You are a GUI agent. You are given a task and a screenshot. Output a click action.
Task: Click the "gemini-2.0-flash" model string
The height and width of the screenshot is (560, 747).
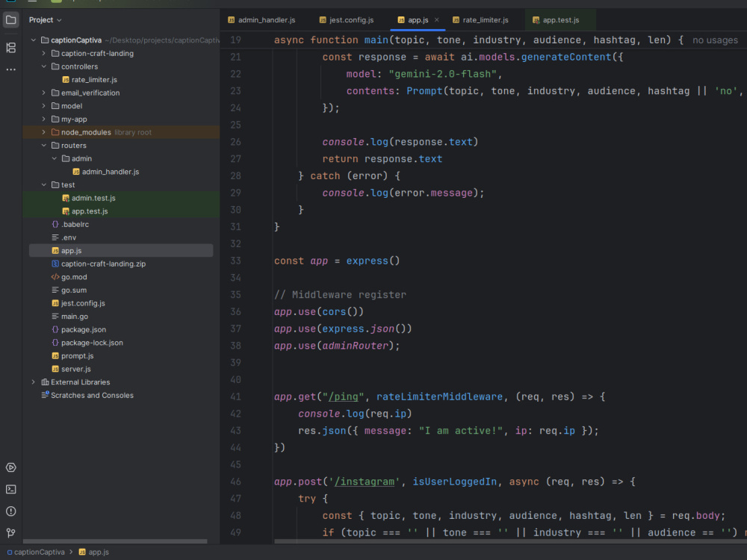[x=442, y=74]
